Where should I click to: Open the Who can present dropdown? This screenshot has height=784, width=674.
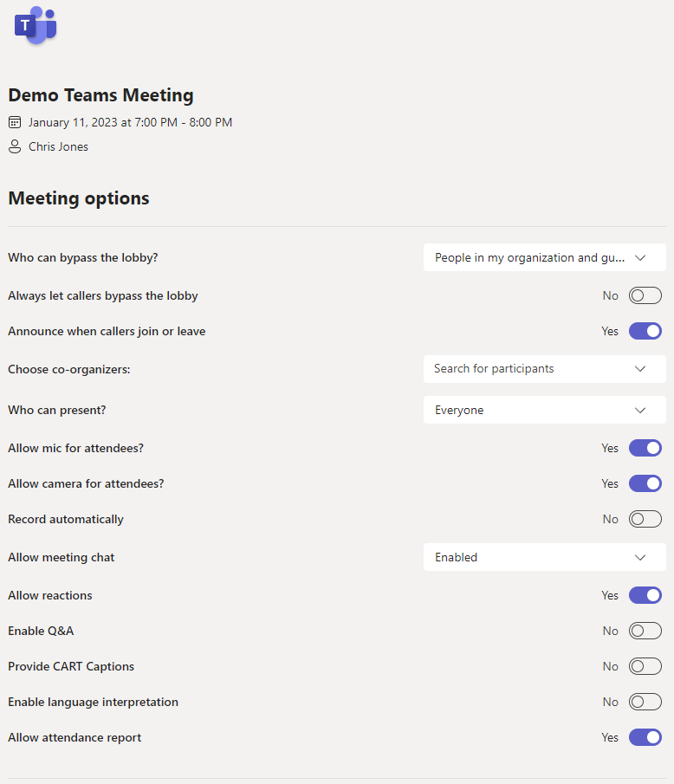coord(545,410)
